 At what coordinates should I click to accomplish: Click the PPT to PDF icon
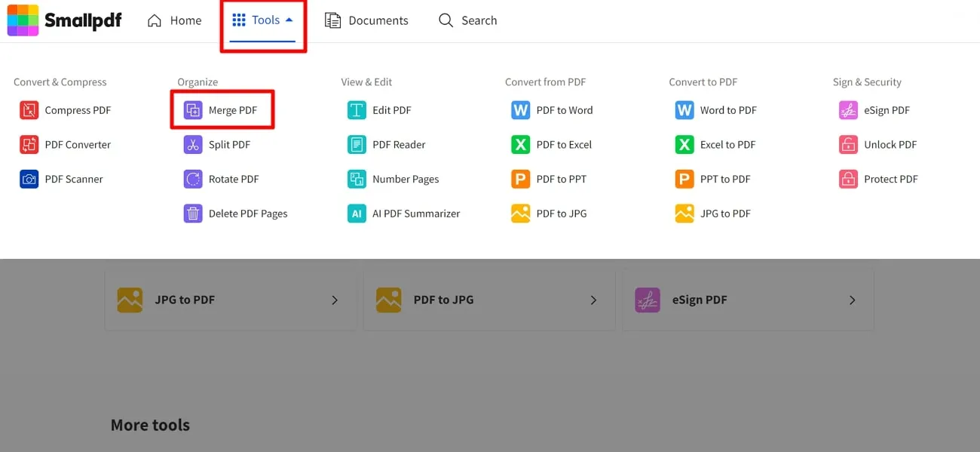point(684,180)
